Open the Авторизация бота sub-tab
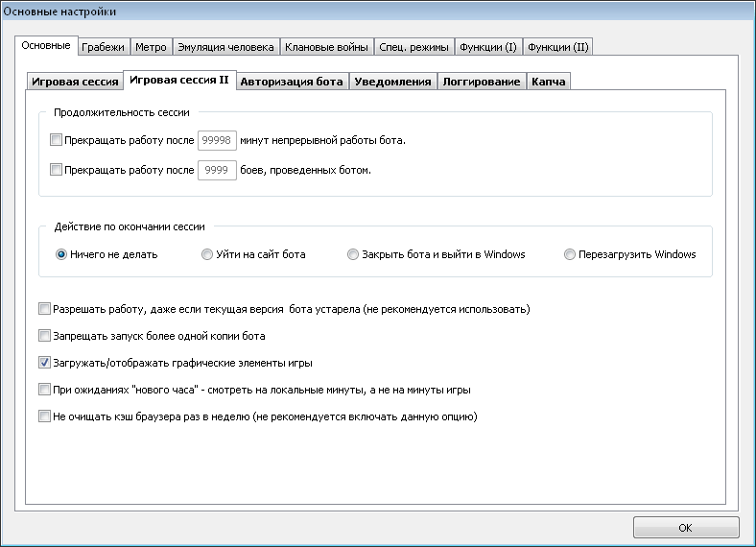Viewport: 756px width, 547px height. (292, 82)
